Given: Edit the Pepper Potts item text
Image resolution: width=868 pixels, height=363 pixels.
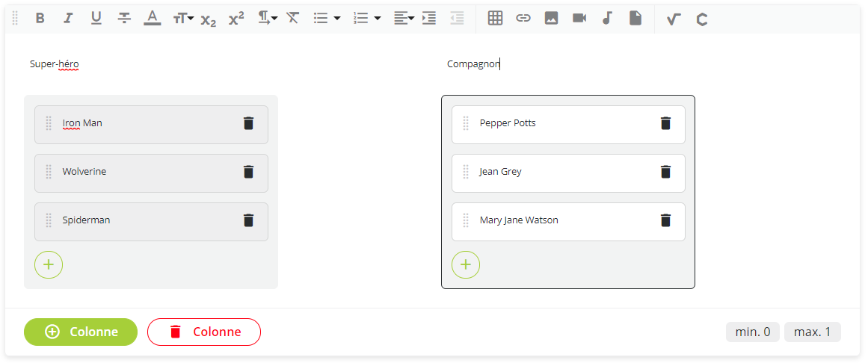Looking at the screenshot, I should tap(508, 122).
